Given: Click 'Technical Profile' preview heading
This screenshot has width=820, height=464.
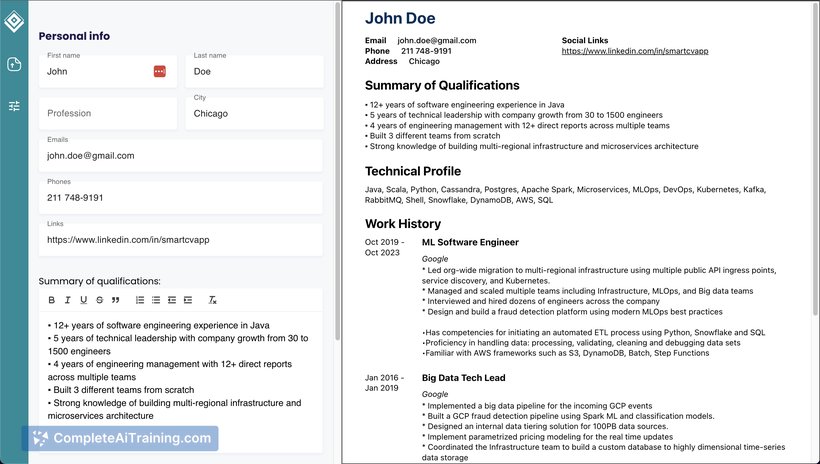Looking at the screenshot, I should (x=413, y=171).
